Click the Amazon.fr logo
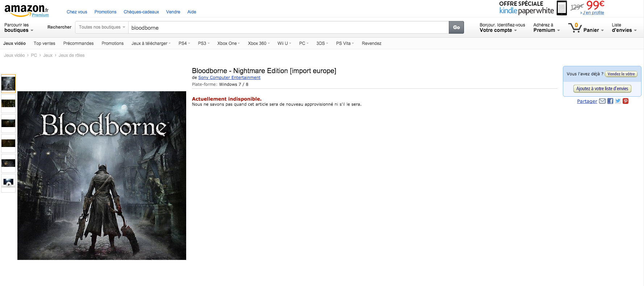The width and height of the screenshot is (644, 286). point(26,10)
